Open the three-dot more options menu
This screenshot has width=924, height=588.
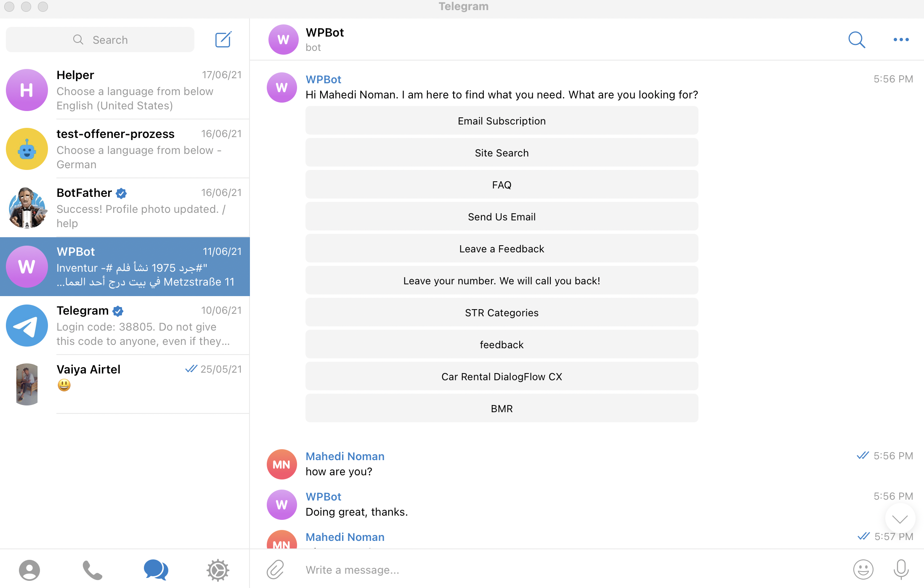coord(901,40)
